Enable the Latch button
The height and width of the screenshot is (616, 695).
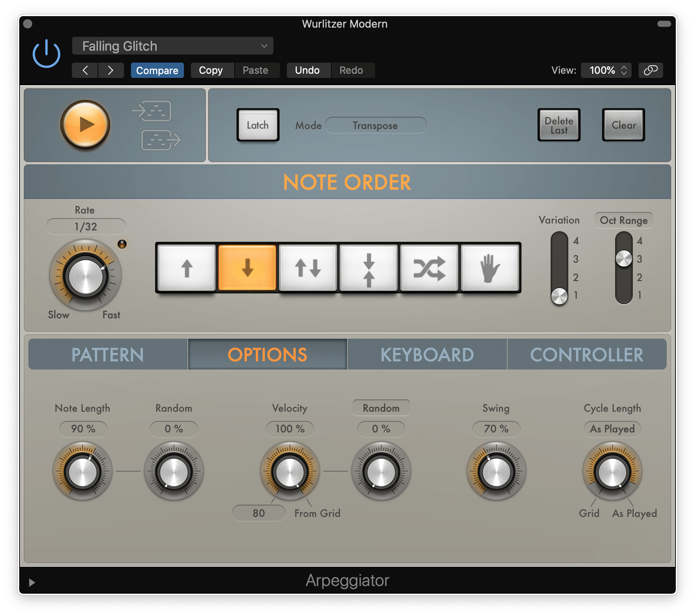point(258,125)
